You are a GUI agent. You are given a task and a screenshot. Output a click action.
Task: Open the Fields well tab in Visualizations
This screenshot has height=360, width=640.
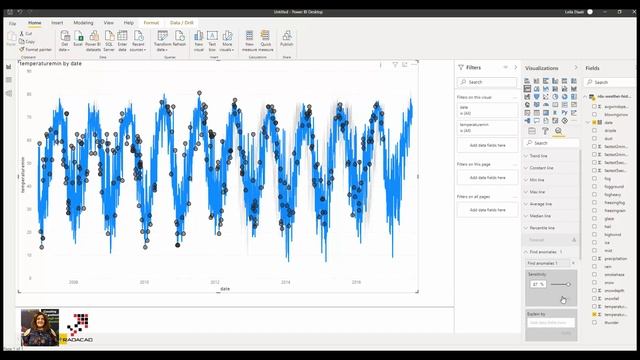pos(532,131)
